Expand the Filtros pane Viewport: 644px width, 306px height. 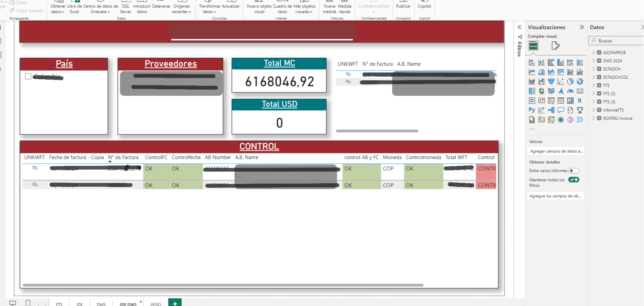click(519, 27)
